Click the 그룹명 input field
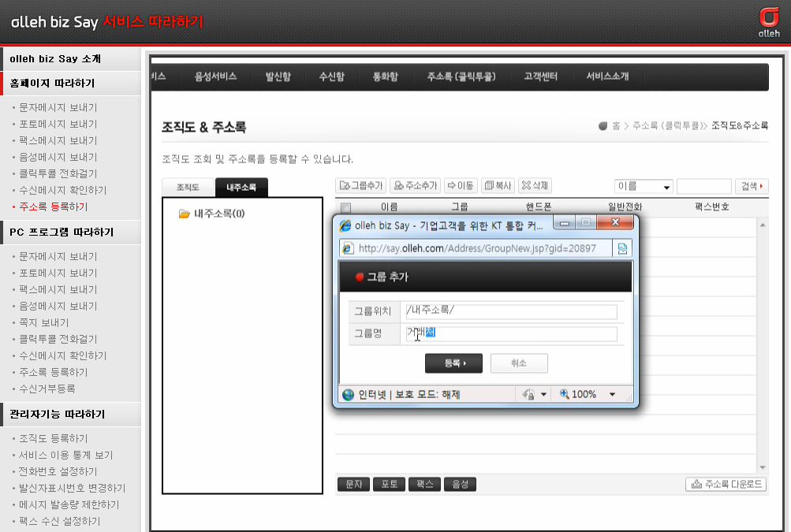The width and height of the screenshot is (791, 532). [x=512, y=334]
